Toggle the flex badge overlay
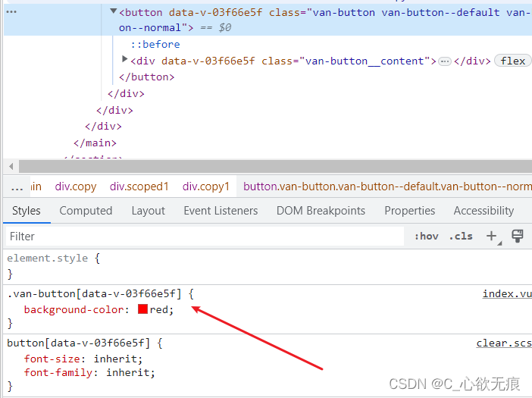This screenshot has height=398, width=532. point(513,61)
